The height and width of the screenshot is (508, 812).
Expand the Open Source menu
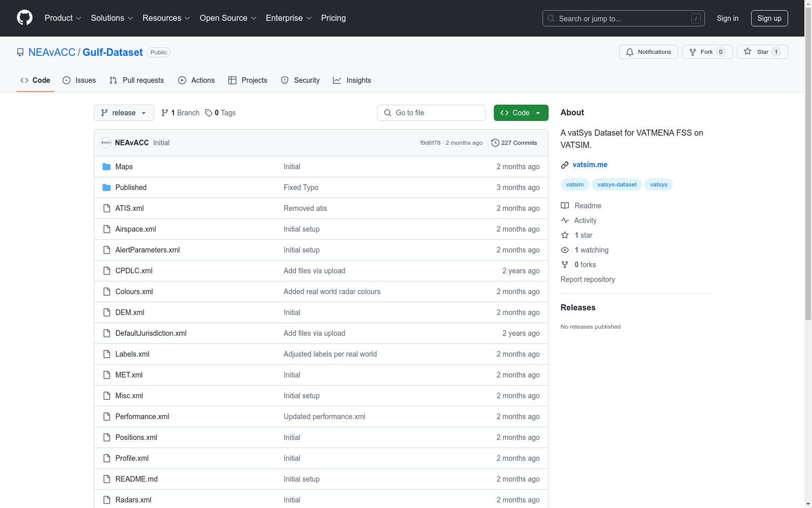228,18
